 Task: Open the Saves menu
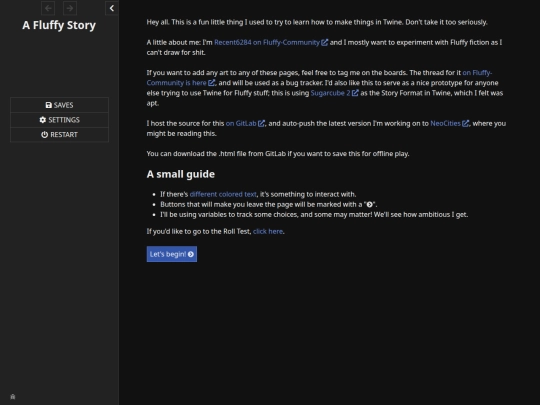[59, 105]
